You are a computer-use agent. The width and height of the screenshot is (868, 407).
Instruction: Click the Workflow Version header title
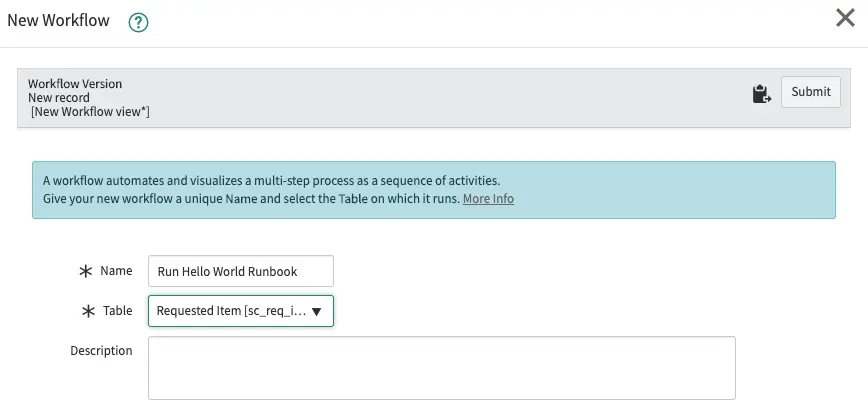(x=75, y=84)
